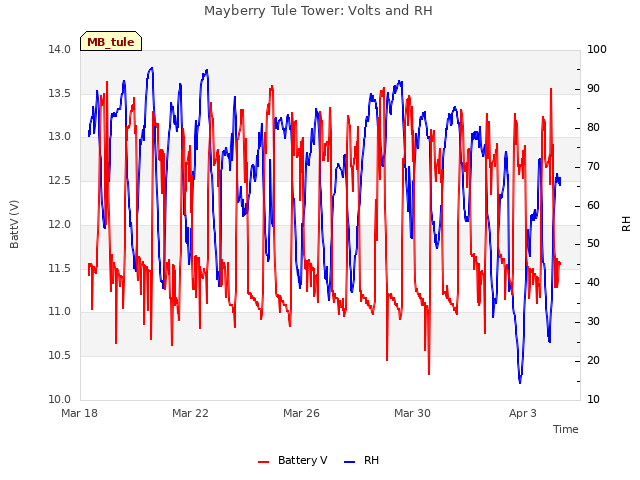Click the 70 right axis tick label

tap(593, 167)
